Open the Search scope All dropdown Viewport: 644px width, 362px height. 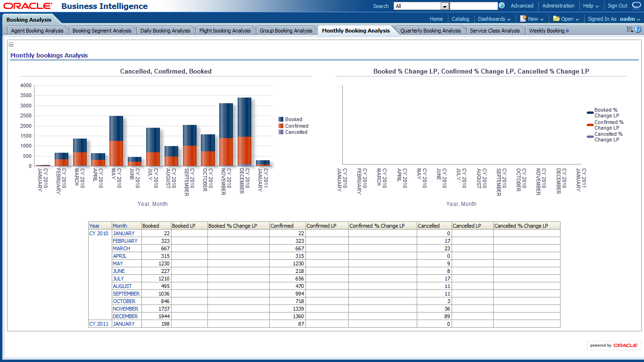tap(444, 6)
